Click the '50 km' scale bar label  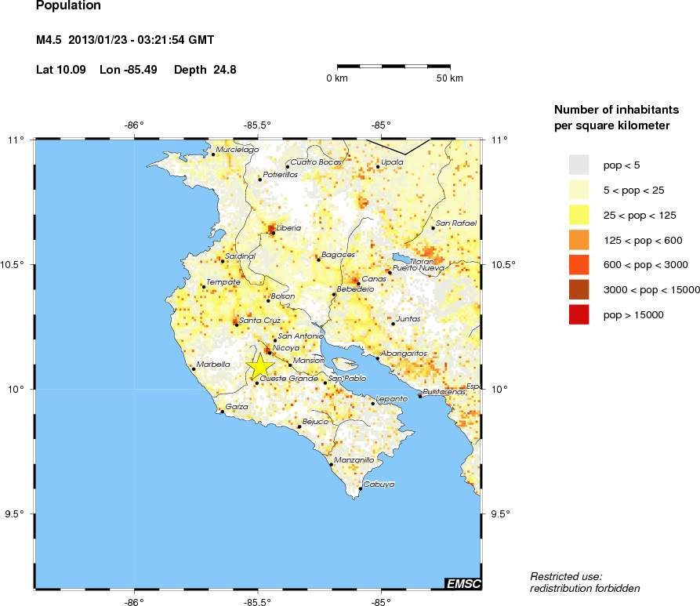[450, 78]
